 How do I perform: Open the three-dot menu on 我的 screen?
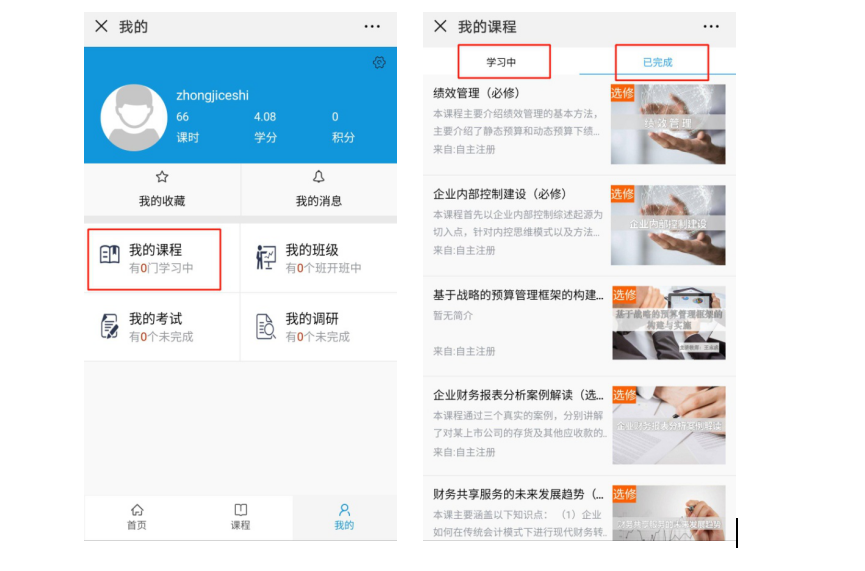372,26
